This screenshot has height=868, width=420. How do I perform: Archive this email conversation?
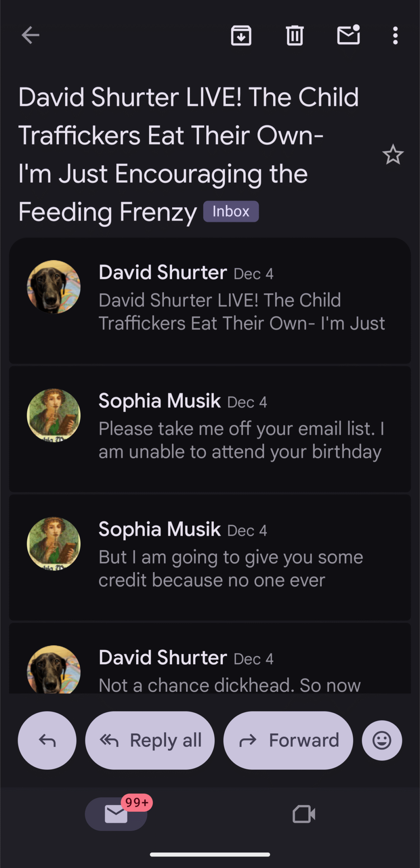click(241, 35)
